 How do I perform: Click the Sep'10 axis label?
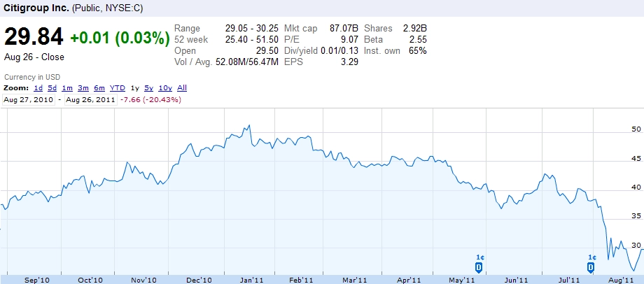37,280
